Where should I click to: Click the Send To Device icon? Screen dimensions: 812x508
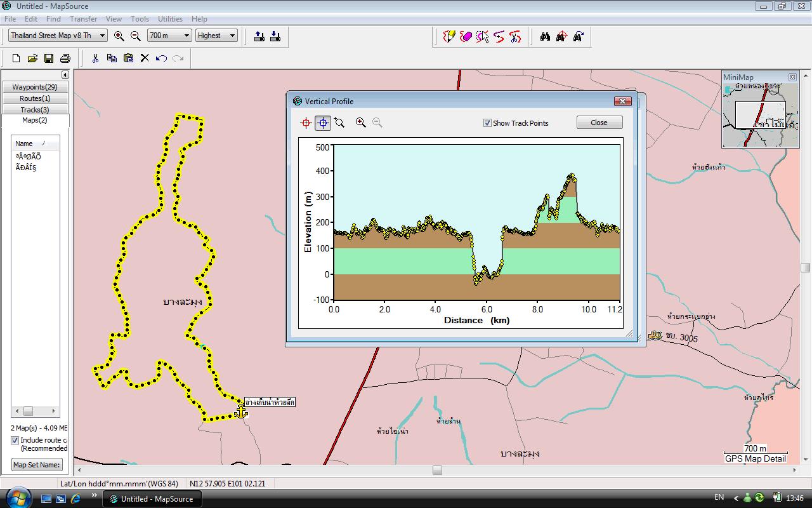(259, 36)
